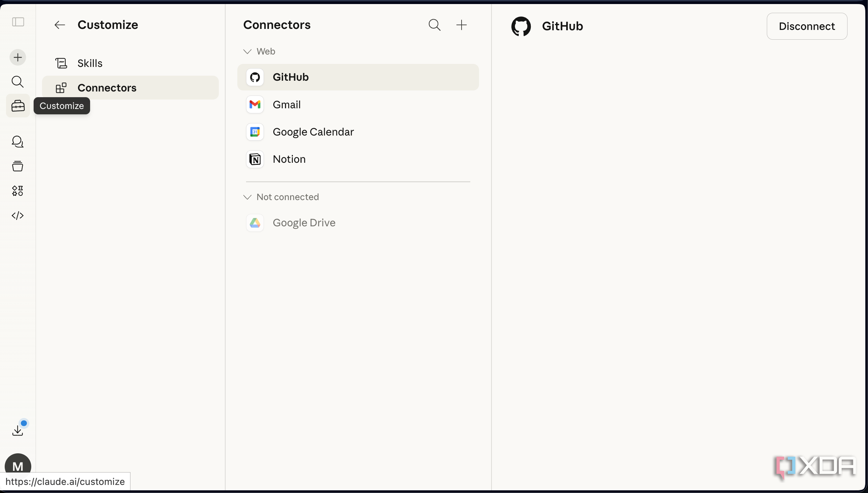Open the Projects stack icon
The image size is (868, 493).
coord(17,166)
